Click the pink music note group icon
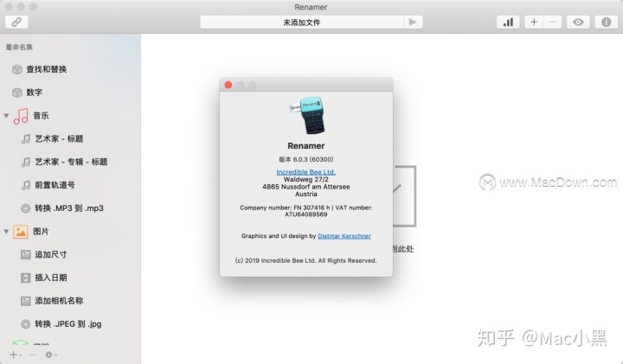This screenshot has width=623, height=364. [21, 116]
